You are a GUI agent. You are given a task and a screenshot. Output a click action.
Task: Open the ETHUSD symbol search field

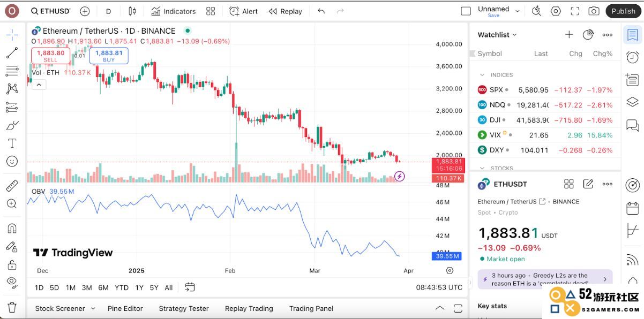[50, 11]
